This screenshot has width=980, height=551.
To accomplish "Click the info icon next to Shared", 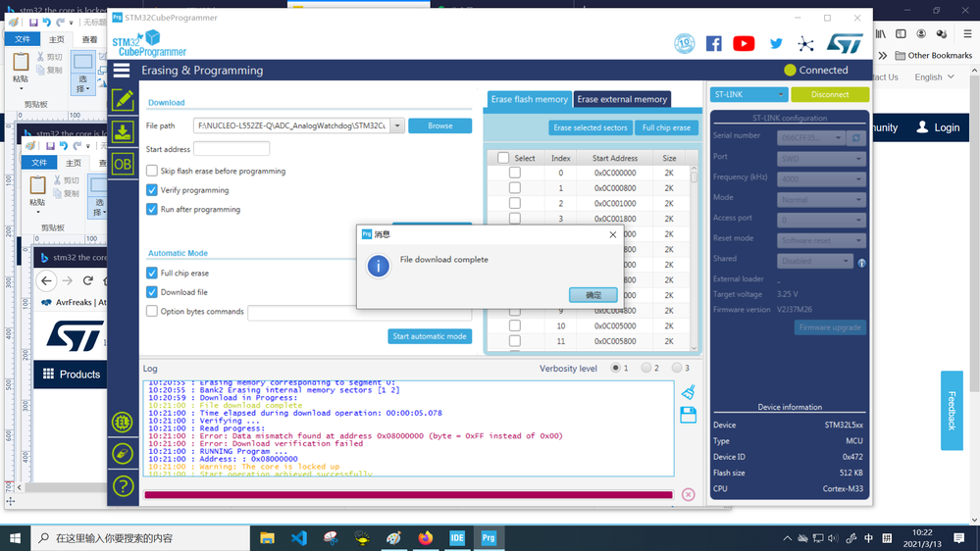I will click(x=861, y=263).
